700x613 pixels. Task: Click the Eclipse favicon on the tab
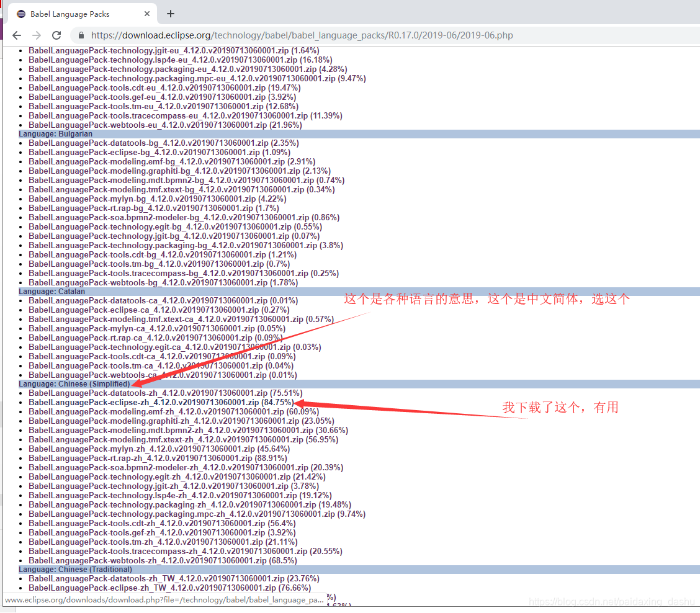[x=21, y=14]
